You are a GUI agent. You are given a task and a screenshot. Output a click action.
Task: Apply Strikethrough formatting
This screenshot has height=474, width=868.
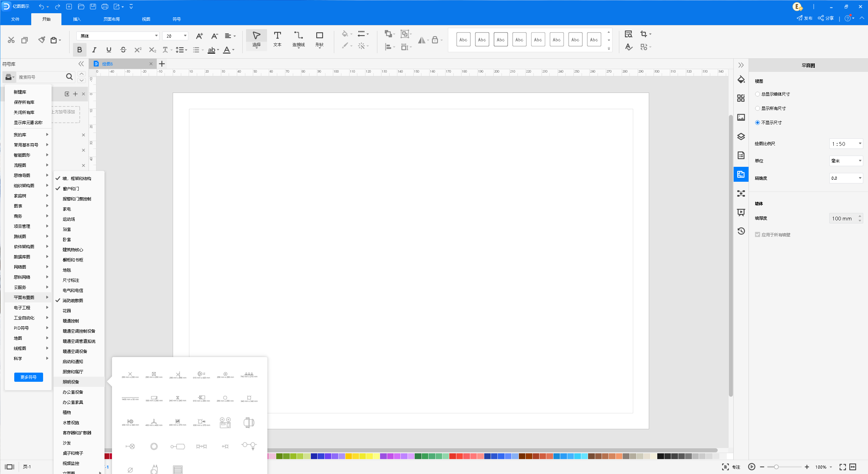[123, 50]
